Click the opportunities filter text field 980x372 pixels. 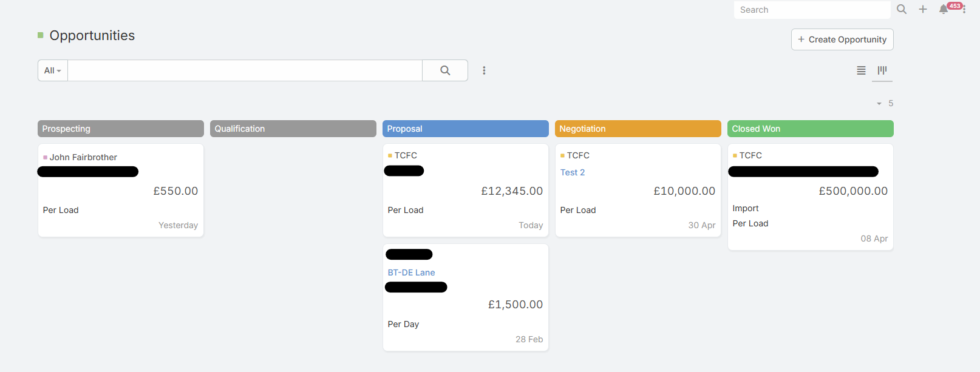click(x=245, y=70)
